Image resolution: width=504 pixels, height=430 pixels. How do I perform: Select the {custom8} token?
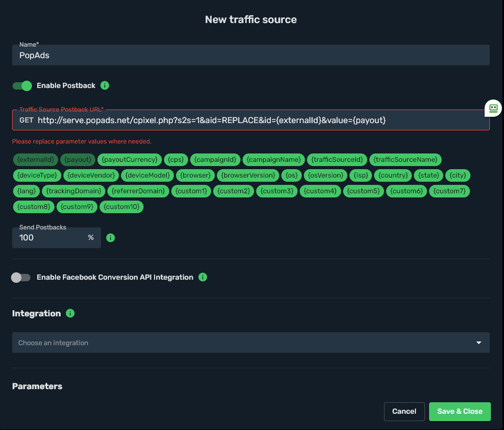[34, 207]
